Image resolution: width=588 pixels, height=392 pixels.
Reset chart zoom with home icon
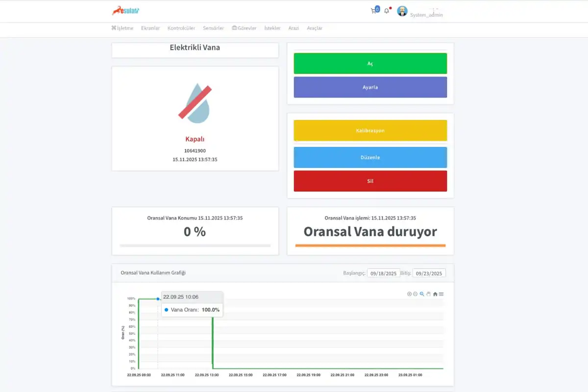(435, 294)
